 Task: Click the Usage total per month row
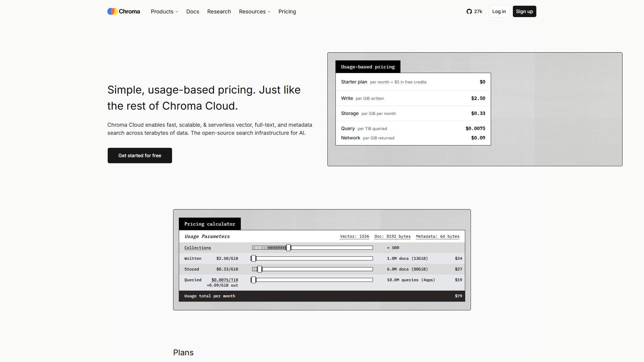pos(322,296)
